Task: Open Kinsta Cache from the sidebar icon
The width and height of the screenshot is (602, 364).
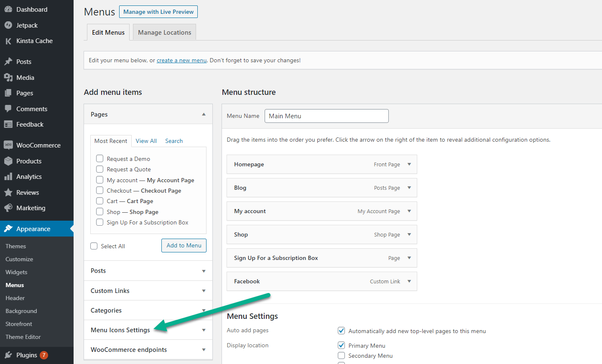Action: click(x=9, y=41)
